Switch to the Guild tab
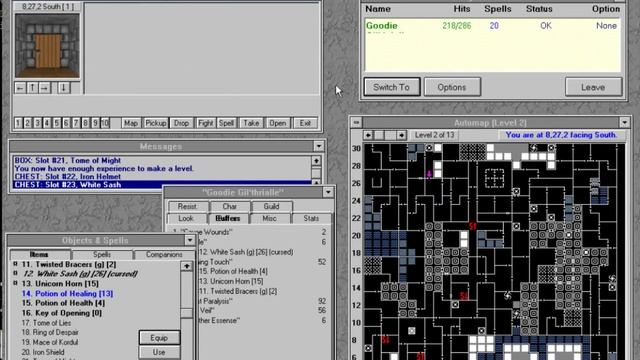This screenshot has width=640, height=360. point(271,207)
